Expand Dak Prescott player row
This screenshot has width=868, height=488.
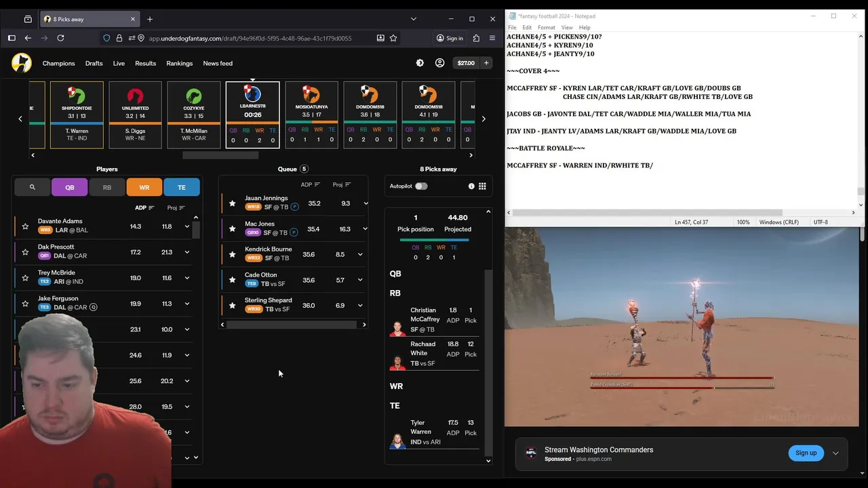tap(187, 252)
